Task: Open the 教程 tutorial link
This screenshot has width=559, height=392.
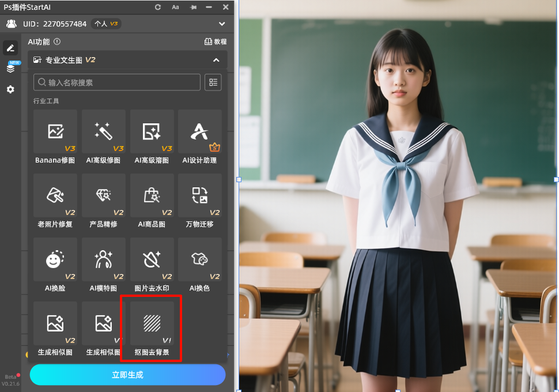Action: (216, 42)
